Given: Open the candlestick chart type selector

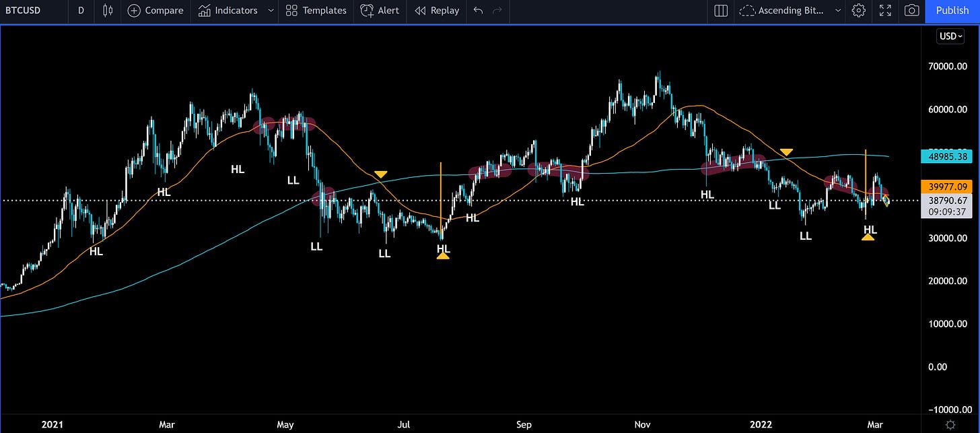Looking at the screenshot, I should tap(108, 10).
